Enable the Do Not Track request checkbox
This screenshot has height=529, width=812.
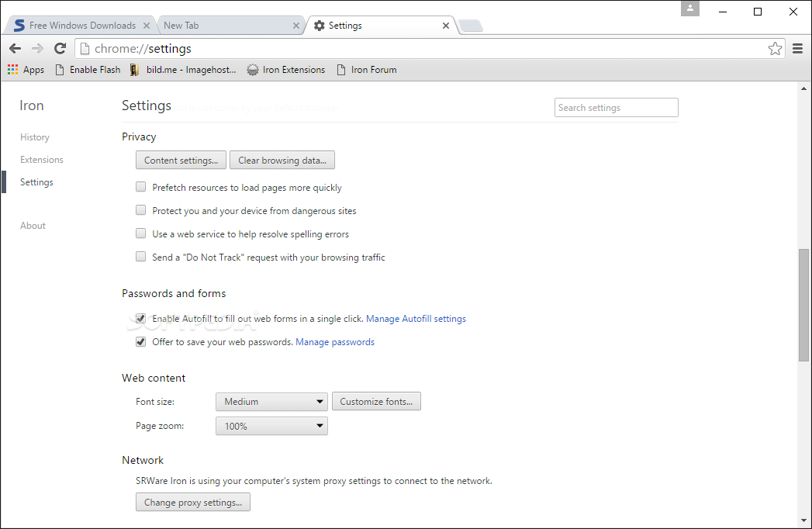[141, 257]
